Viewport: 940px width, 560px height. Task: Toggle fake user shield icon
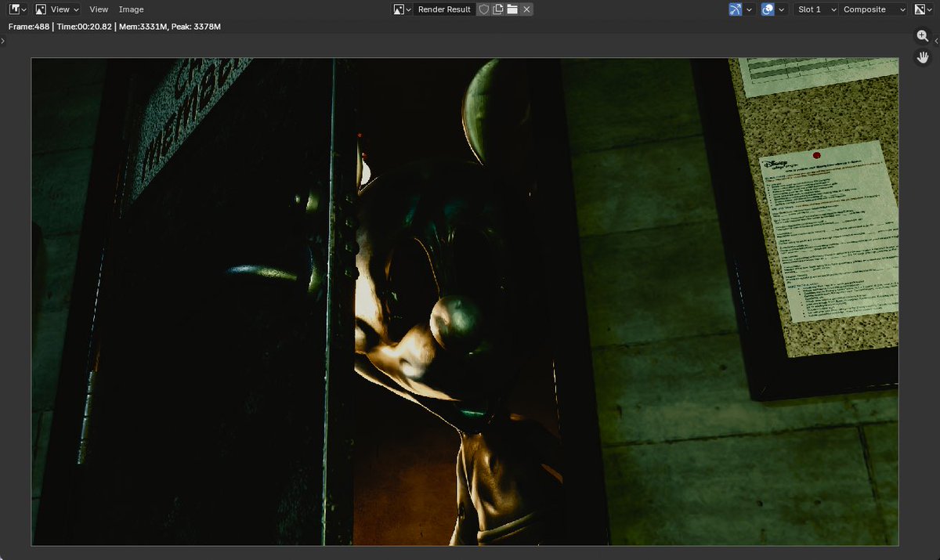[483, 9]
